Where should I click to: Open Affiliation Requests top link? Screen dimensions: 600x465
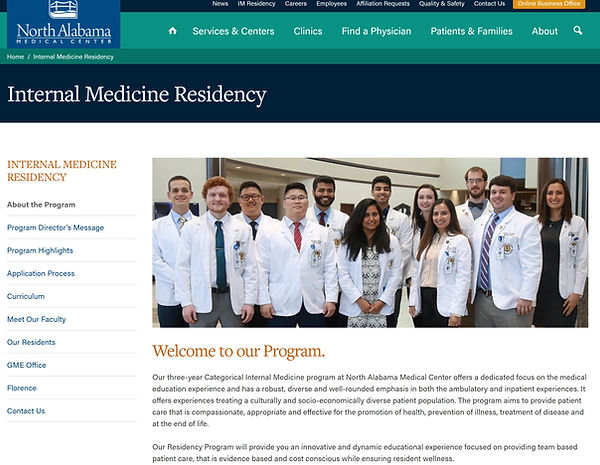click(383, 4)
